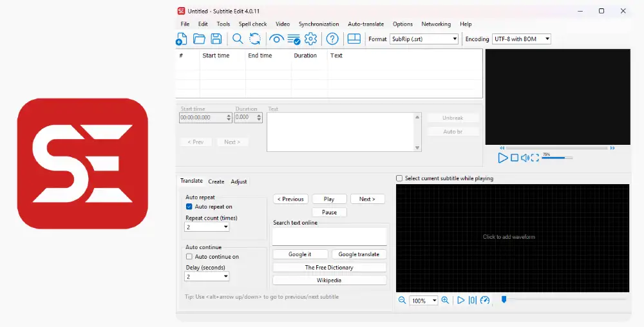The image size is (644, 327).
Task: Click Google translate button
Action: (x=359, y=254)
